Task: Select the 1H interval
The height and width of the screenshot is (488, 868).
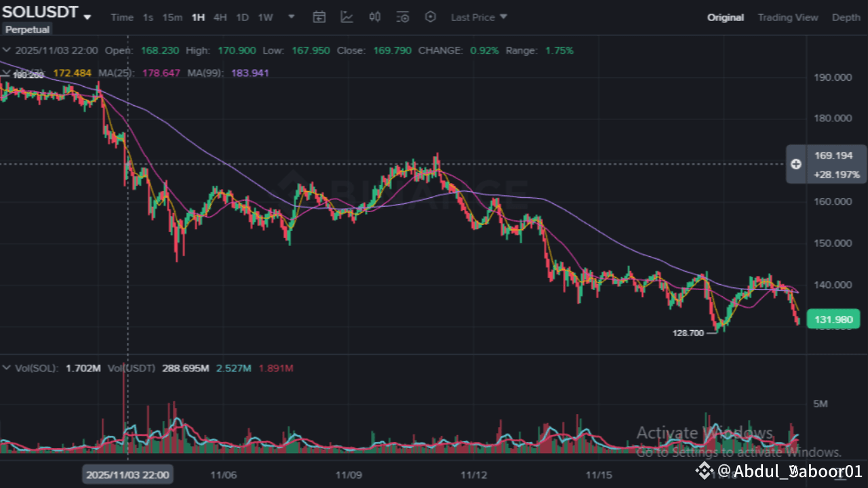Action: click(198, 18)
